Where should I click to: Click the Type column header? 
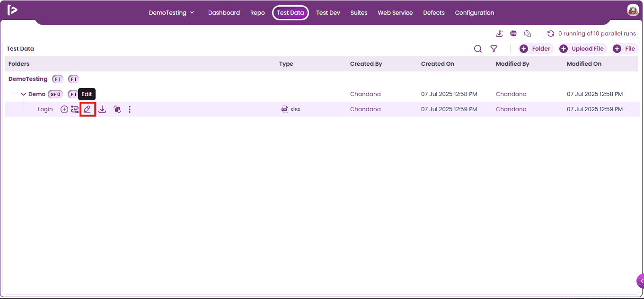pyautogui.click(x=286, y=64)
